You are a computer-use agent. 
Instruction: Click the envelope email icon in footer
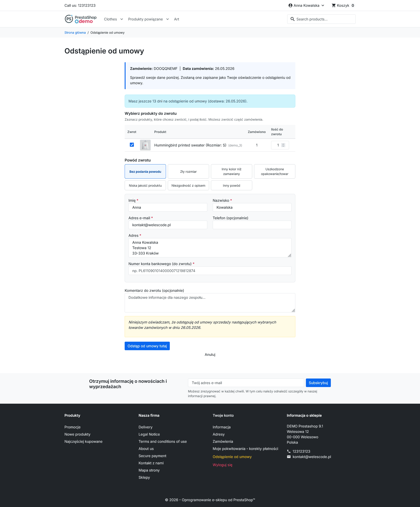coord(289,456)
